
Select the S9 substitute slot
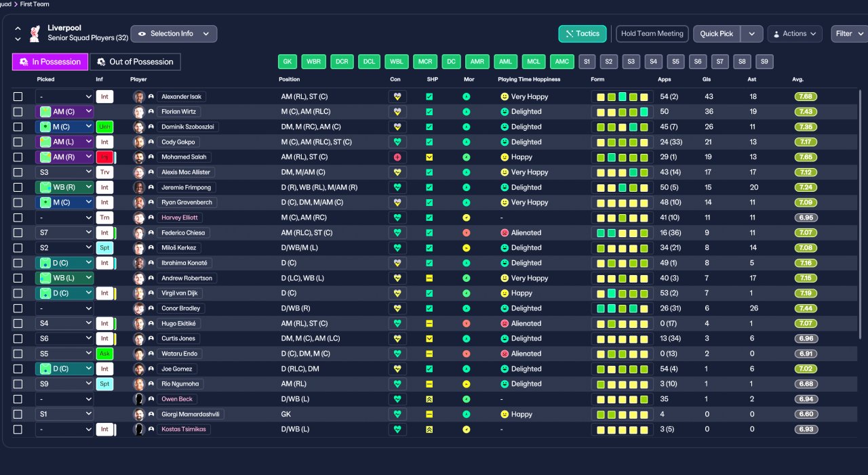point(765,62)
